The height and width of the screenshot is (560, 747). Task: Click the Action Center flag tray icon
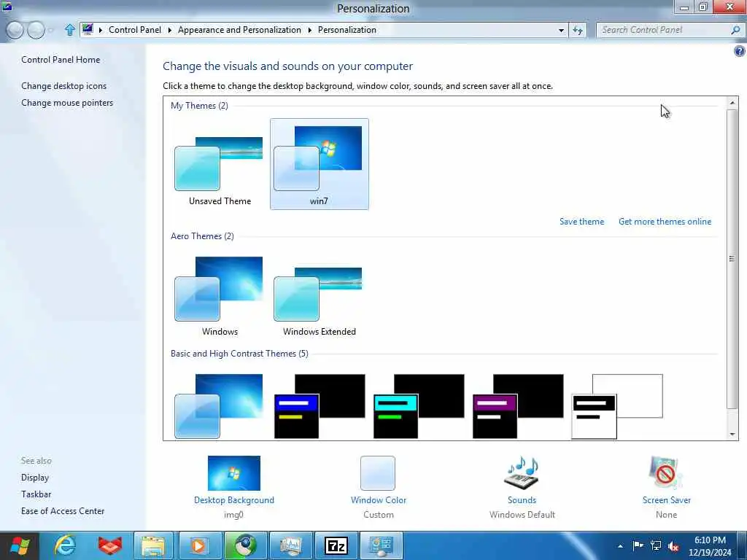click(638, 545)
